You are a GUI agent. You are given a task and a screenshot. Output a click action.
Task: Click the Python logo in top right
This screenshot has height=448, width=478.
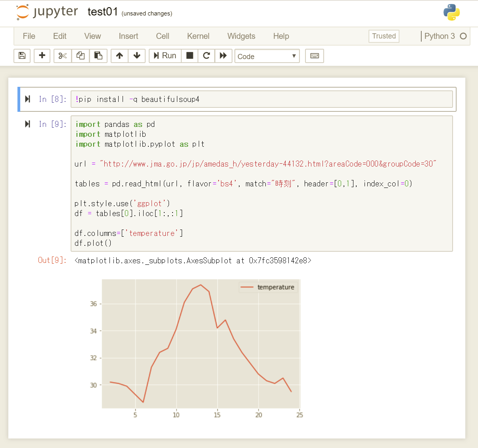click(451, 12)
